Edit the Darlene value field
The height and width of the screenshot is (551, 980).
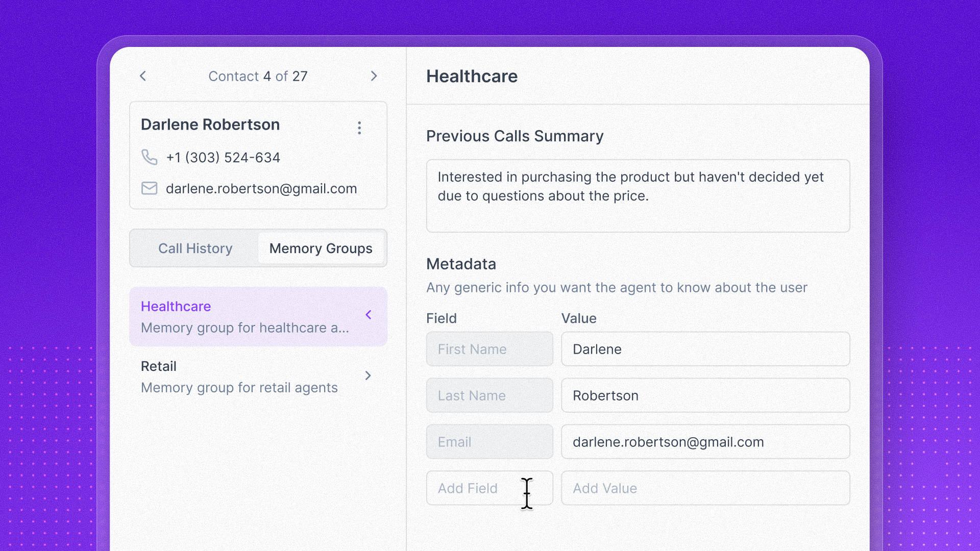point(705,349)
